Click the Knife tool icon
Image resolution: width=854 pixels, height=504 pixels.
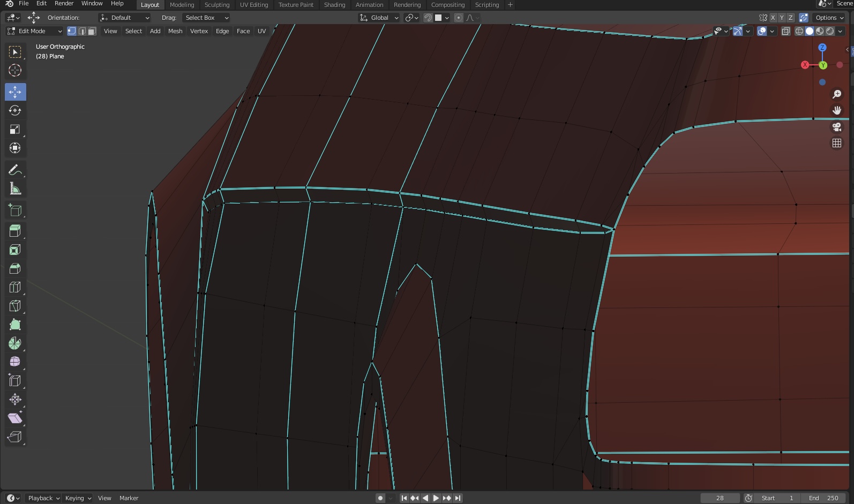click(15, 306)
